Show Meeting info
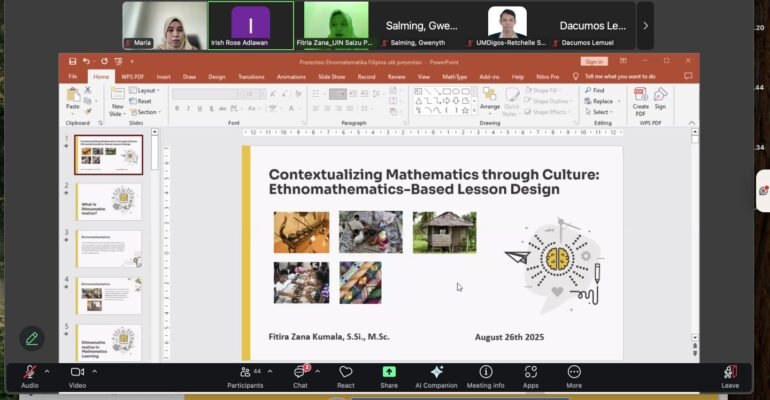 [486, 373]
